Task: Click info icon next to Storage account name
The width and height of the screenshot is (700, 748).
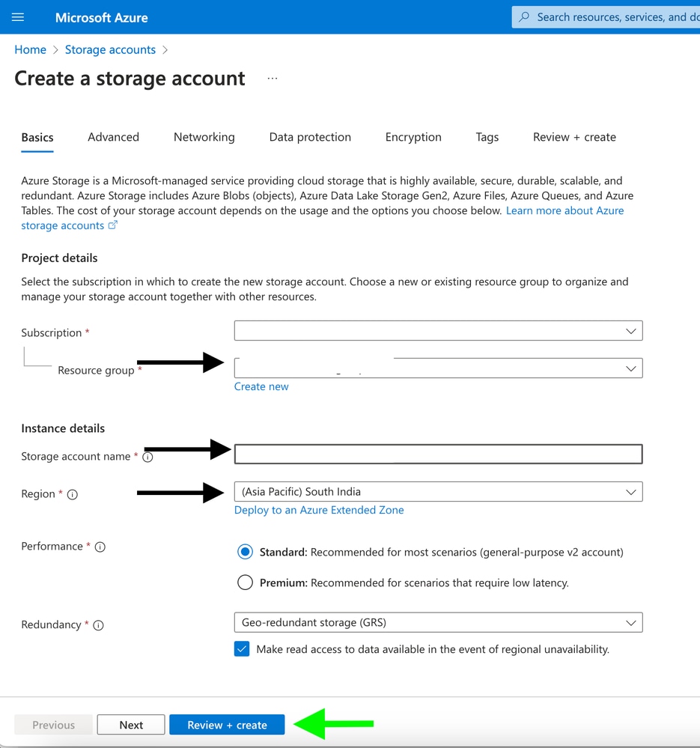Action: coord(147,457)
